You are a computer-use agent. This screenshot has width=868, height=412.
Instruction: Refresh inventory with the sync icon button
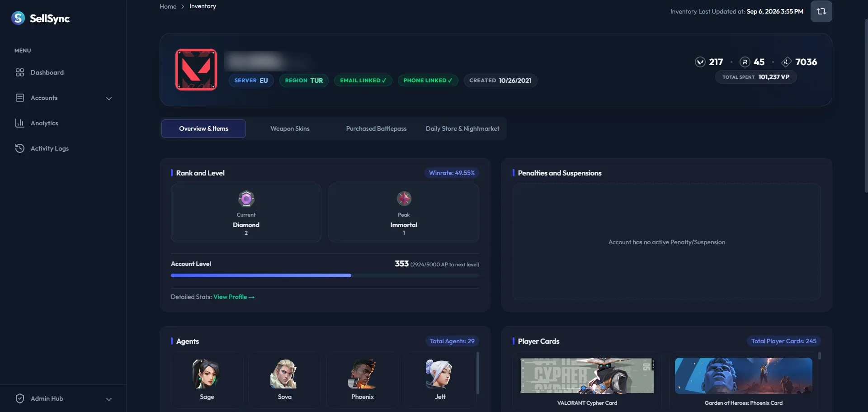click(x=821, y=11)
